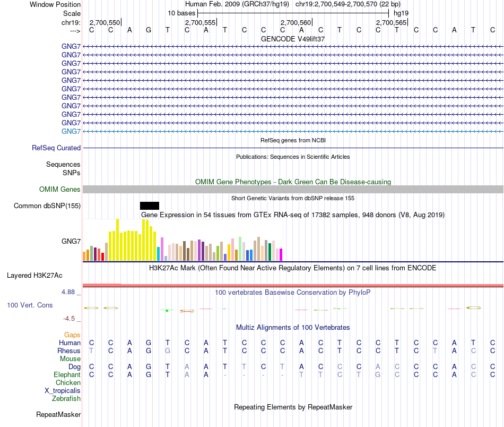Click 'Short Genetic Variants from dbSNP release 155'
504x427 pixels.
pyautogui.click(x=293, y=198)
